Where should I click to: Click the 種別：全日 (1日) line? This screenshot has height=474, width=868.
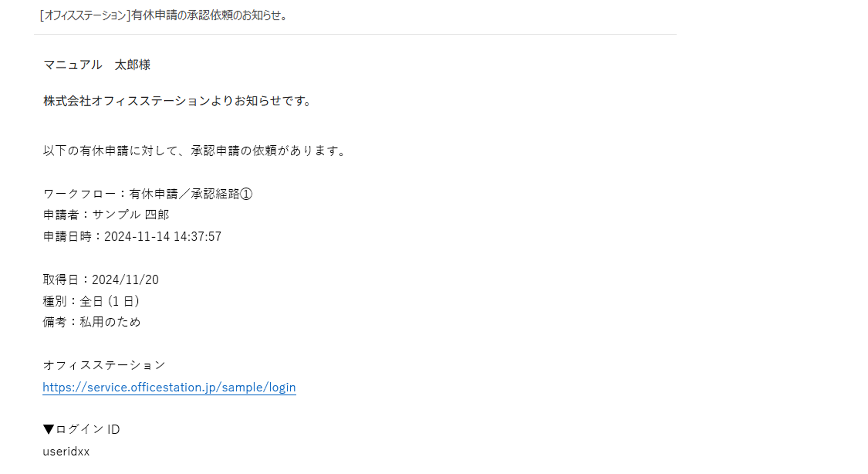pos(91,301)
